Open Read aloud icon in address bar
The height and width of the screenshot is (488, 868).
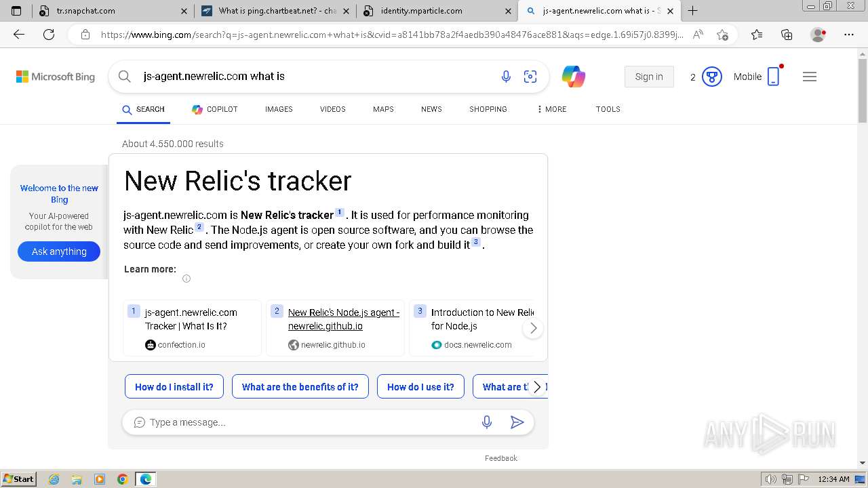(698, 35)
